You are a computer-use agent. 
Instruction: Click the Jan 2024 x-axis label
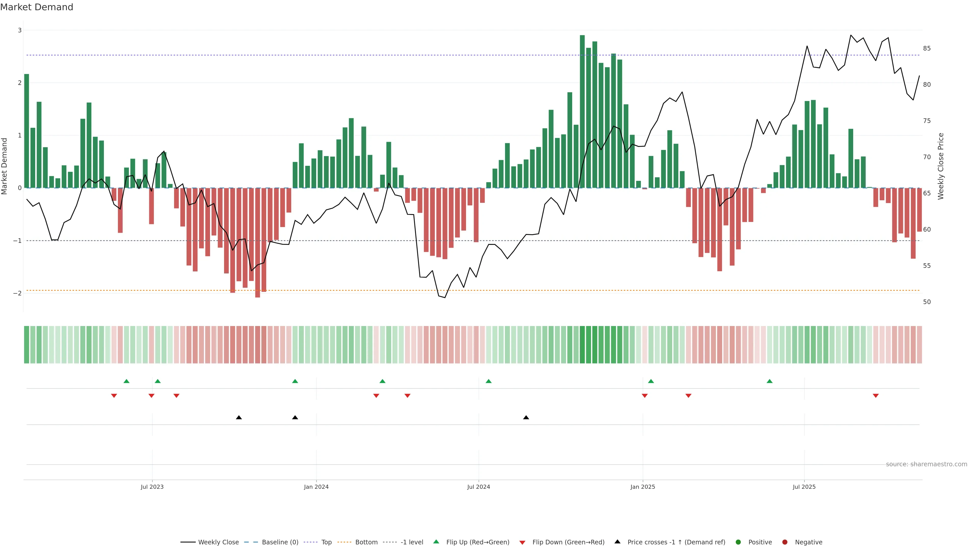pos(316,487)
